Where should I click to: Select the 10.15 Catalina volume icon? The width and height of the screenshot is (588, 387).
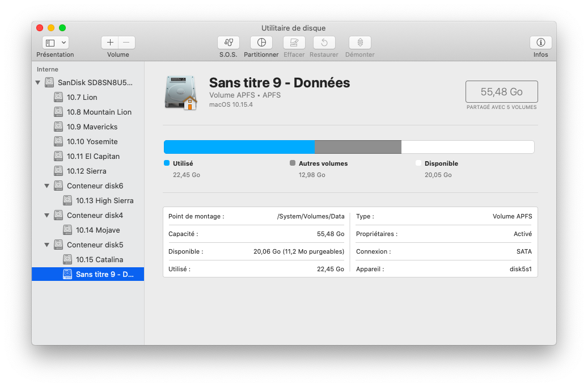pos(67,259)
